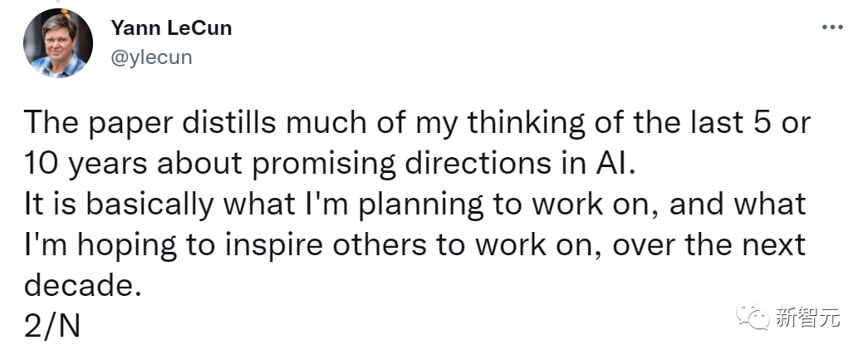Image resolution: width=868 pixels, height=355 pixels.
Task: Click the line starting "I'm hoping to inspire"
Action: [x=414, y=245]
